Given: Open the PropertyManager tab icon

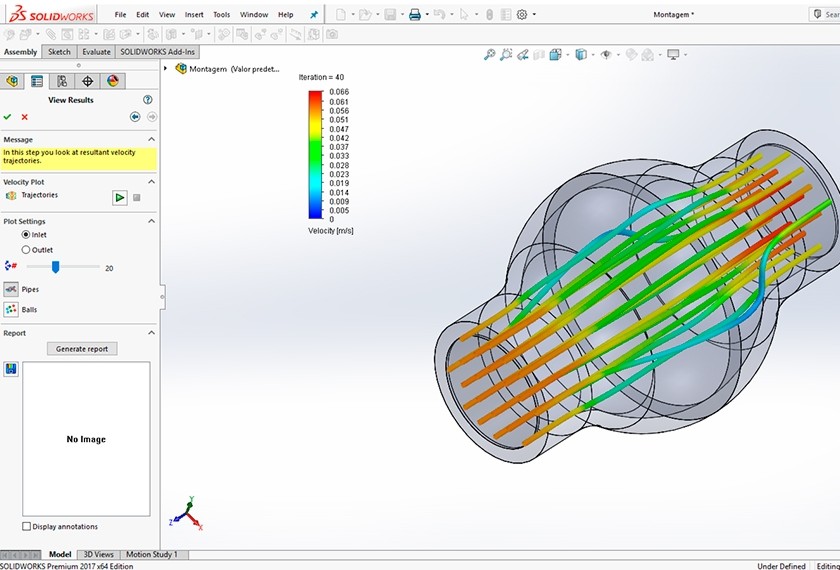Looking at the screenshot, I should tap(37, 81).
